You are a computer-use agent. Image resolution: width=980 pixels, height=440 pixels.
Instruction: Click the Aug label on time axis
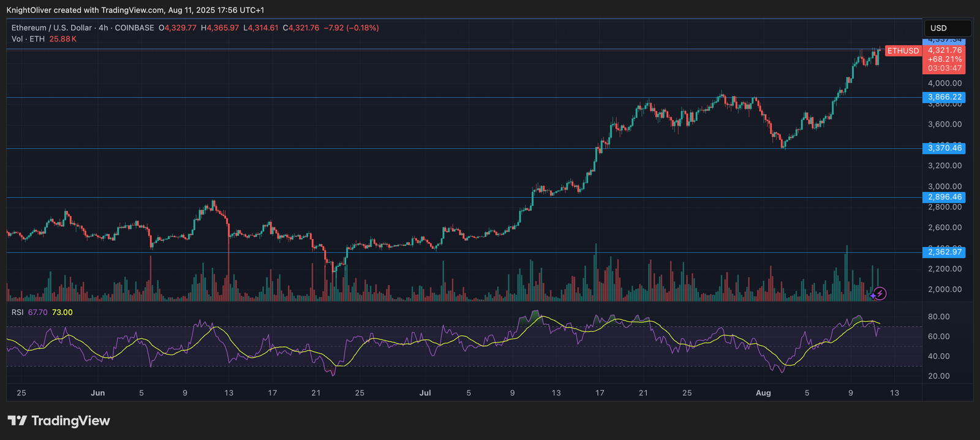coord(763,393)
